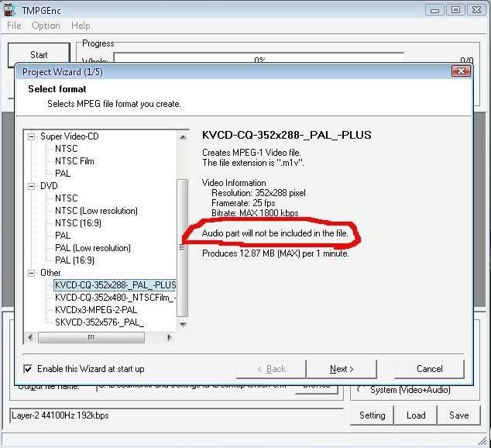
Task: Select NTSC under DVD
Action: [66, 198]
